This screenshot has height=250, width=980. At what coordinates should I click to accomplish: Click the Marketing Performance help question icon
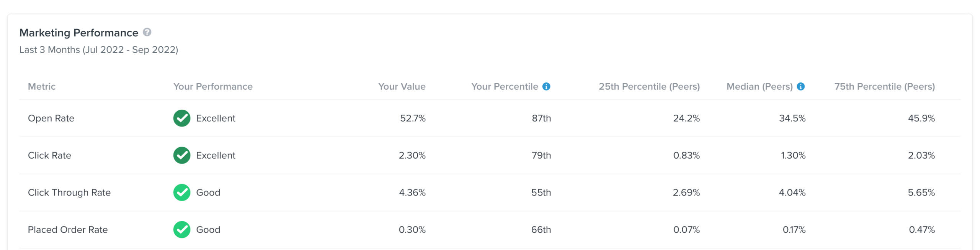[x=147, y=32]
